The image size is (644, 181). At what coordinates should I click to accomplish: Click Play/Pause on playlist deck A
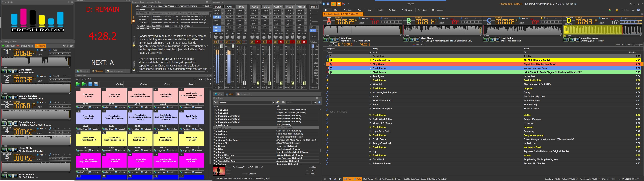click(326, 39)
